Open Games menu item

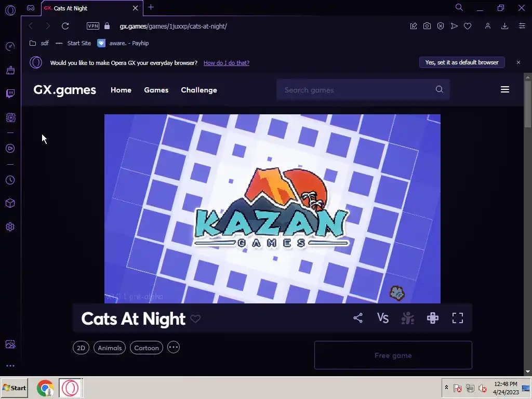point(156,90)
